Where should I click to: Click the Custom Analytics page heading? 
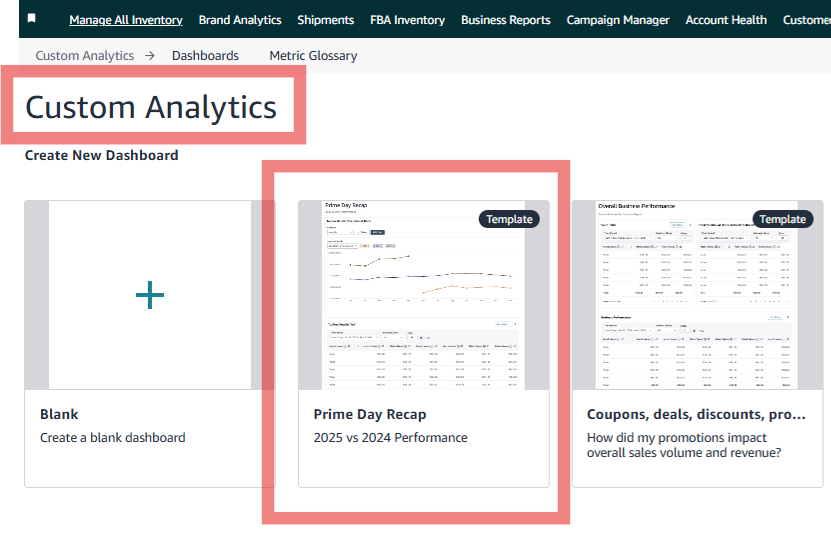pyautogui.click(x=151, y=107)
